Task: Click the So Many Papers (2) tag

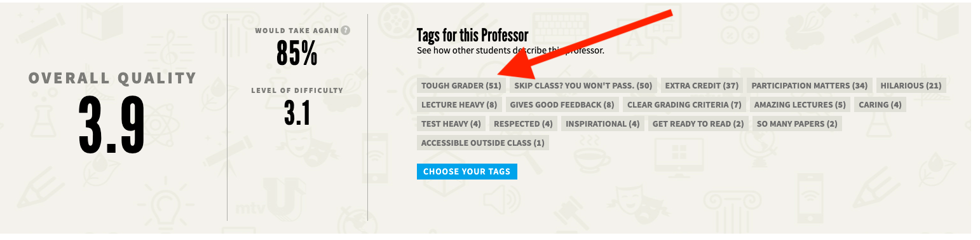Action: 798,124
